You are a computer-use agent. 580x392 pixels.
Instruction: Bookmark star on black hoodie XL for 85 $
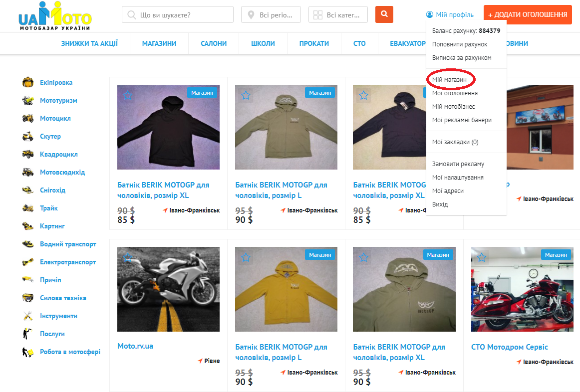128,95
